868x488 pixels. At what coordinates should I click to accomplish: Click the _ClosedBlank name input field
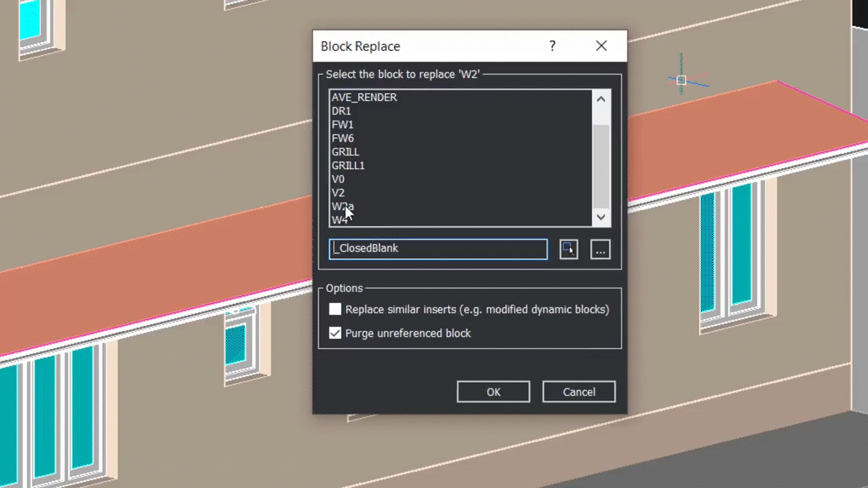click(x=437, y=248)
